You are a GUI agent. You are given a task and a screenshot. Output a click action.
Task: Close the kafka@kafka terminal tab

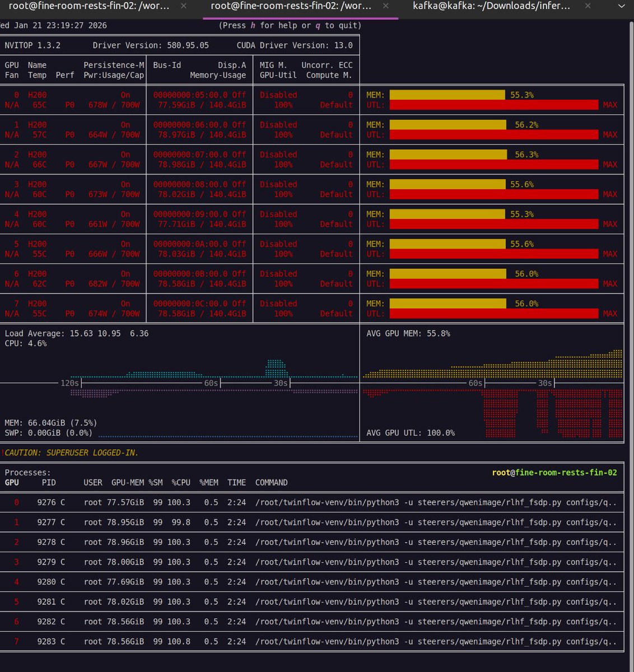(x=588, y=6)
